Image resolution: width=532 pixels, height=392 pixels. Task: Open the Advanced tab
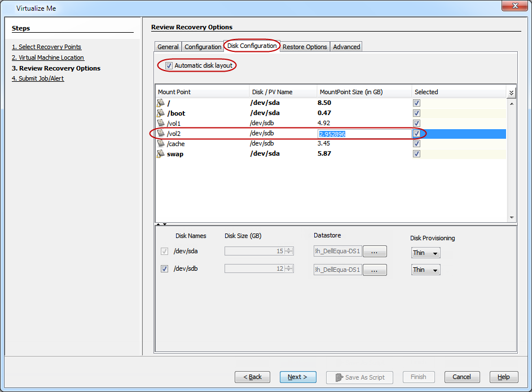click(x=346, y=47)
